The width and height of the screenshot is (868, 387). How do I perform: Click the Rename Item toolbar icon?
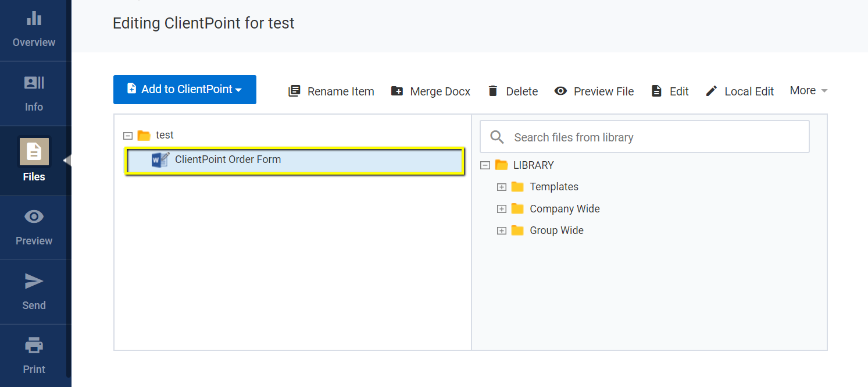pos(295,91)
